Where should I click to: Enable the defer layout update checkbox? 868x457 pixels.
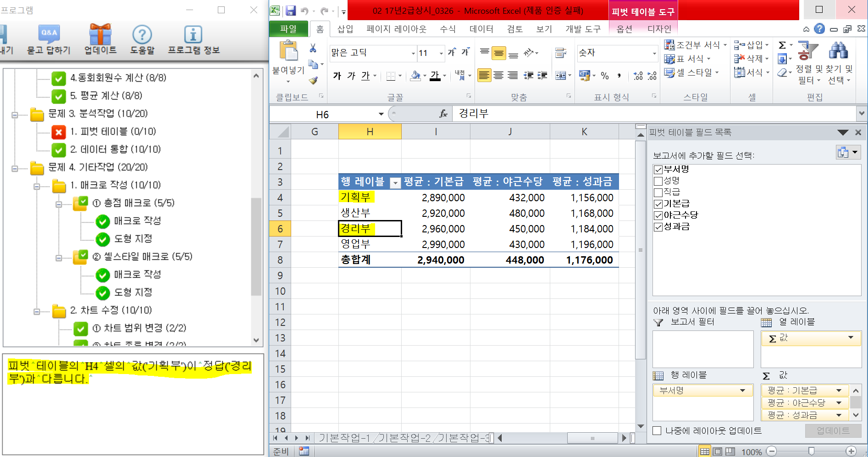[657, 431]
